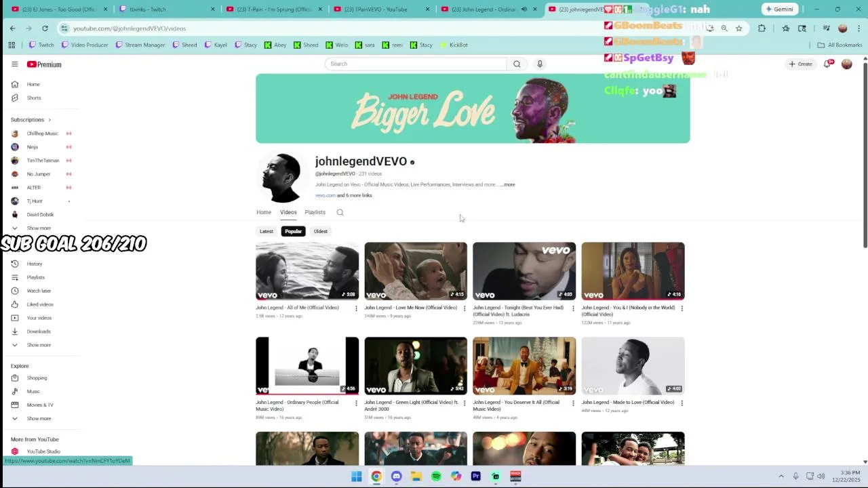Open the Windows Start menu
This screenshot has height=488, width=868.
tap(357, 476)
